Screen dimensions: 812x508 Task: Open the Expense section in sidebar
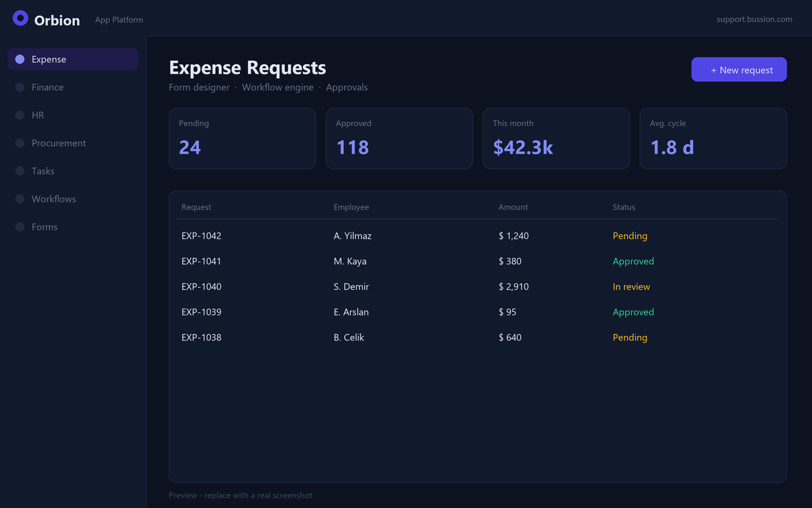coord(73,59)
